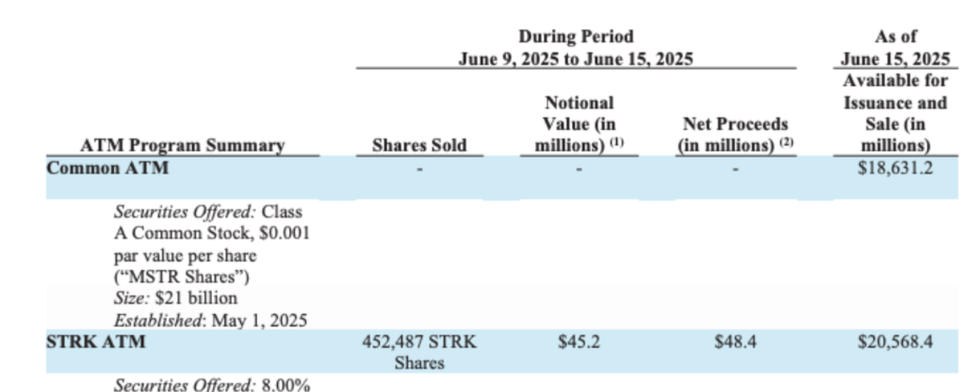Click the $45.2 notional value cell
980x392 pixels.
pyautogui.click(x=579, y=342)
